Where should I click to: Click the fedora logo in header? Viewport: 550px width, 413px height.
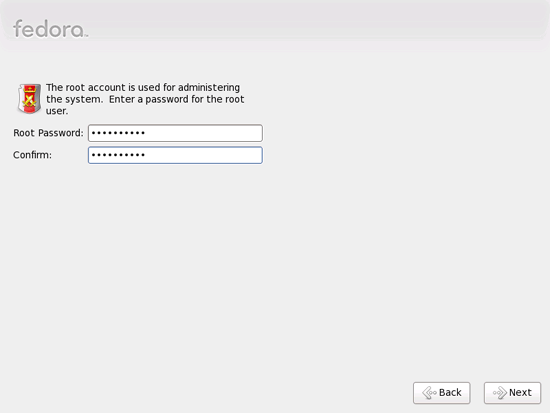click(49, 29)
